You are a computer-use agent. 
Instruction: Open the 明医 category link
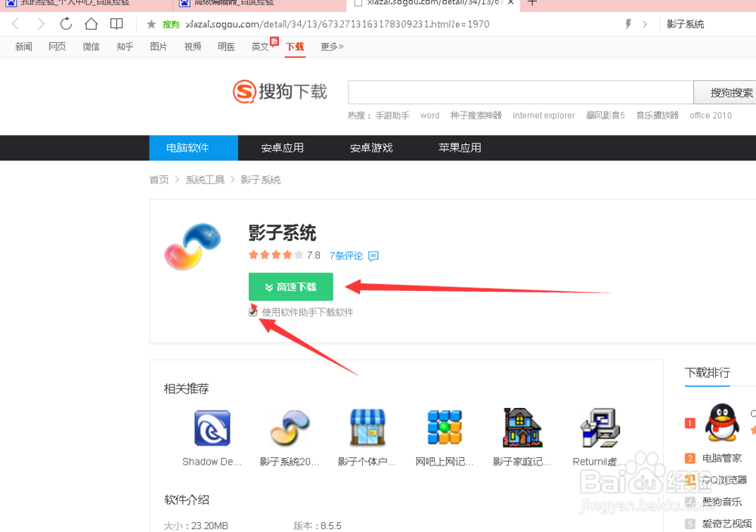pos(226,47)
